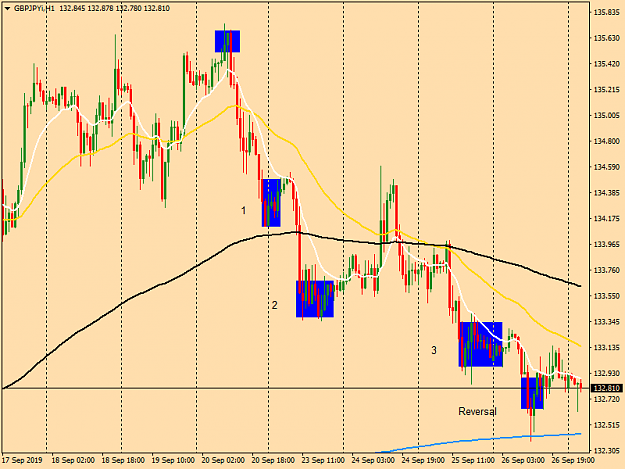625x469 pixels.
Task: Click the close value 132.810 in header
Action: pos(157,8)
